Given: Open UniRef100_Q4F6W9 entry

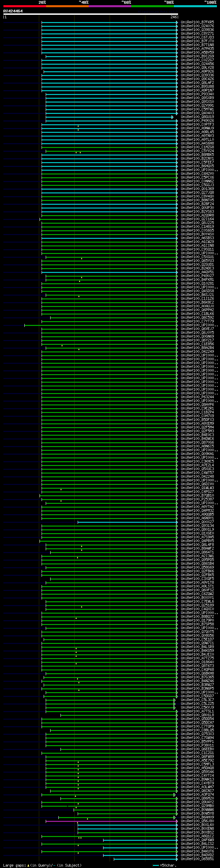Looking at the screenshot, I should coord(197,840).
